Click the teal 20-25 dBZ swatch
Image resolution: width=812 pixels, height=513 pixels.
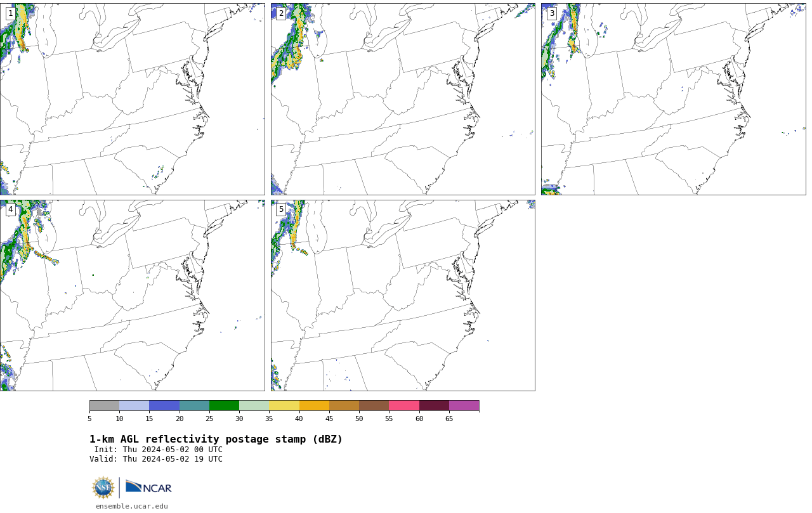194,406
